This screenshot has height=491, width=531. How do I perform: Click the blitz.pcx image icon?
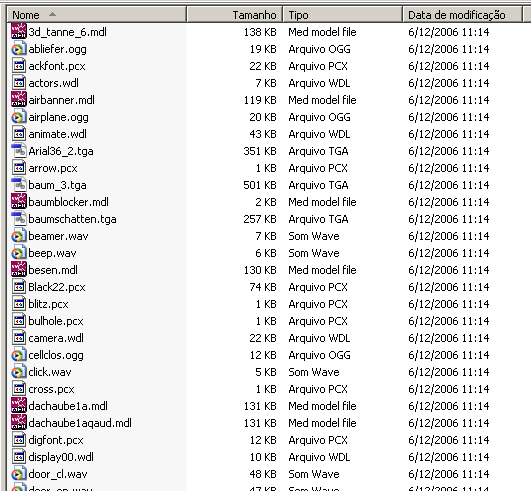point(19,304)
